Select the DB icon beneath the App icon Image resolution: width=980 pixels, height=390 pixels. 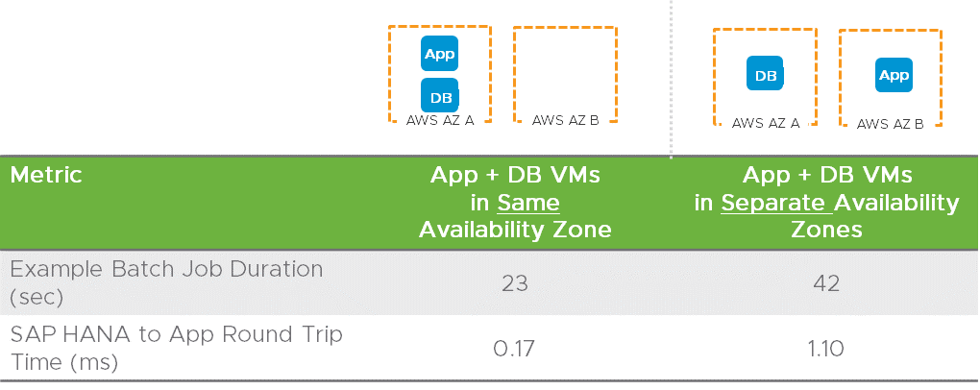(440, 96)
